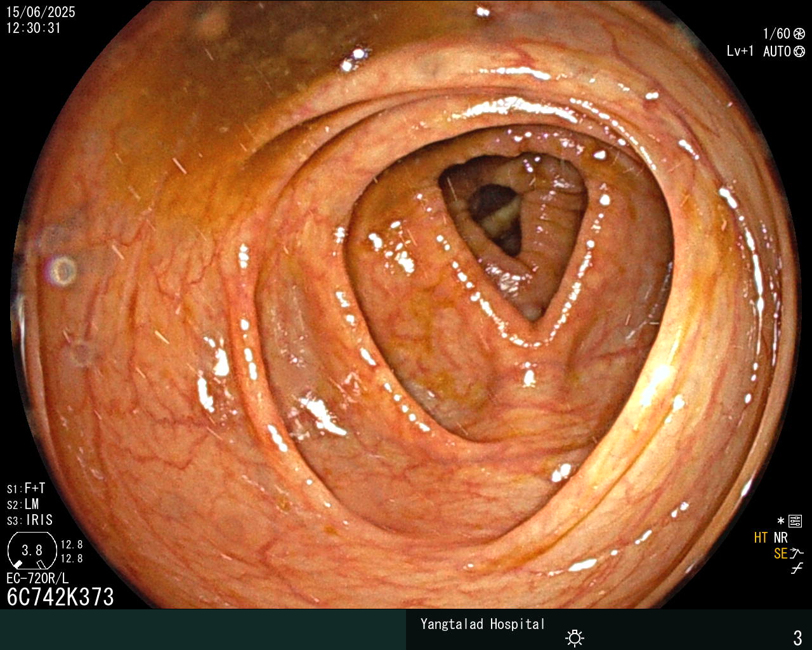This screenshot has width=812, height=650.
Task: Click the time '12:30:31'
Action: pyautogui.click(x=34, y=28)
